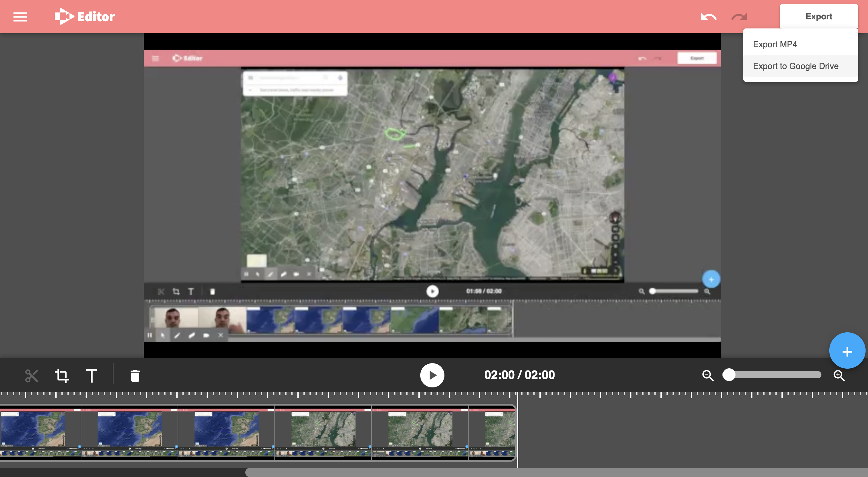
Task: Click the blue plus add button
Action: [847, 350]
